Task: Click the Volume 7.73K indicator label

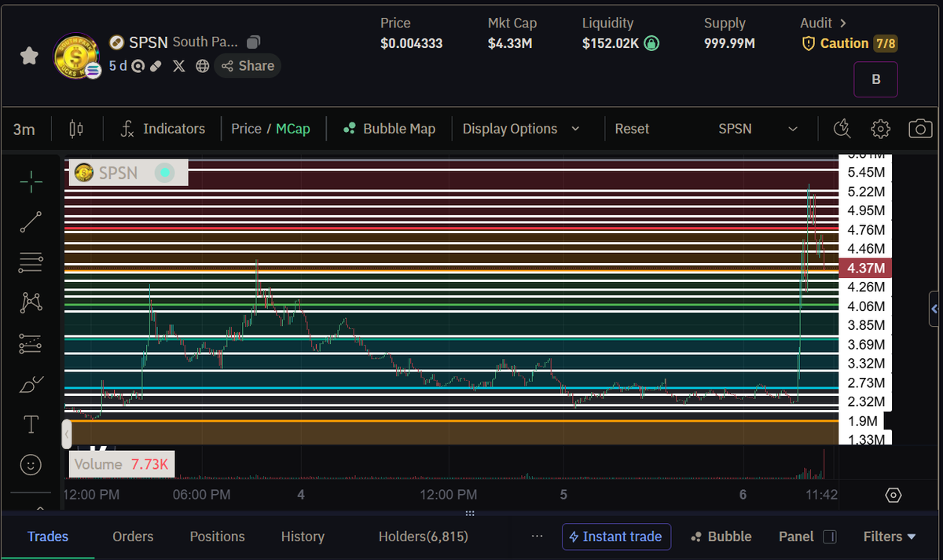Action: pyautogui.click(x=122, y=464)
